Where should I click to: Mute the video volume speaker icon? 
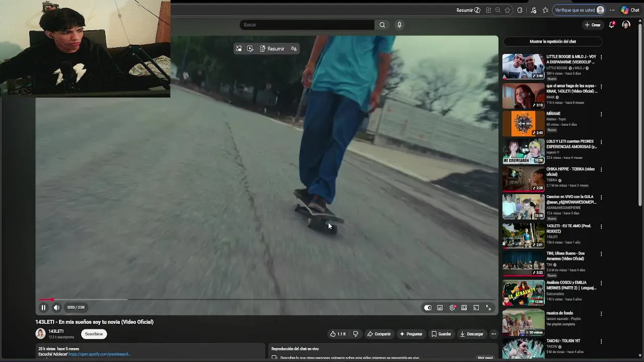click(56, 307)
